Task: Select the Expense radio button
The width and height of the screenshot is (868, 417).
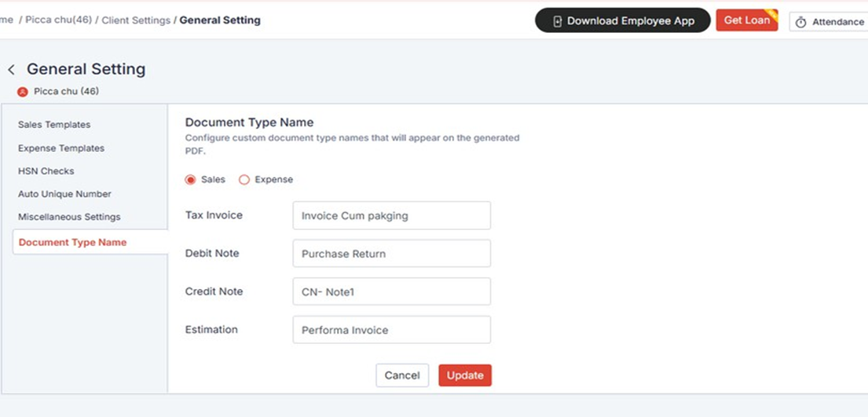Action: [244, 180]
